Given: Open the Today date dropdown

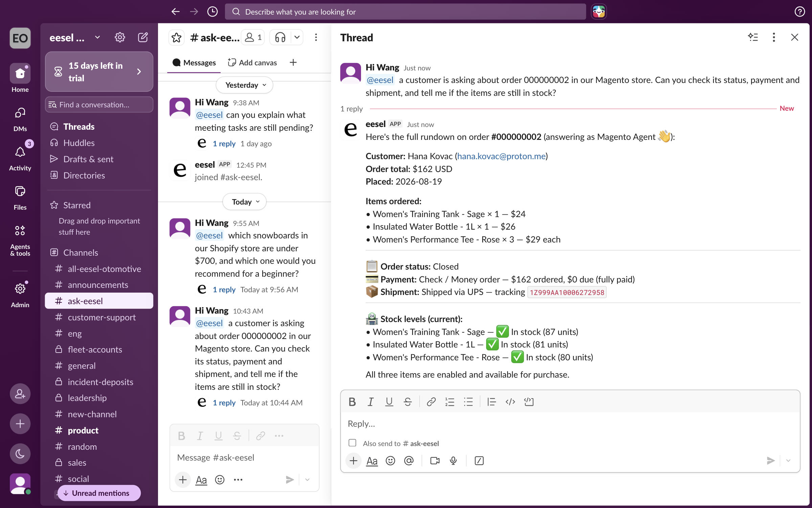Looking at the screenshot, I should coord(245,202).
